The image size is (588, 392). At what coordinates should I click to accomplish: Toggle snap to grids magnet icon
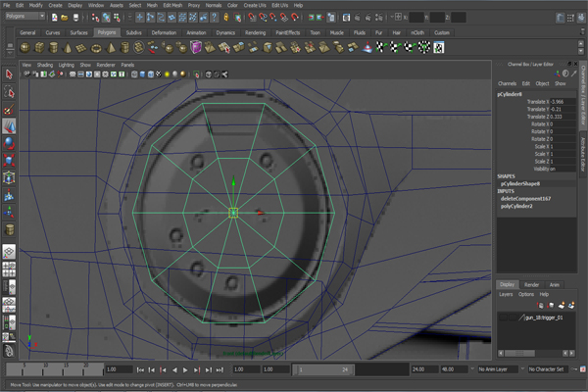tap(253, 18)
